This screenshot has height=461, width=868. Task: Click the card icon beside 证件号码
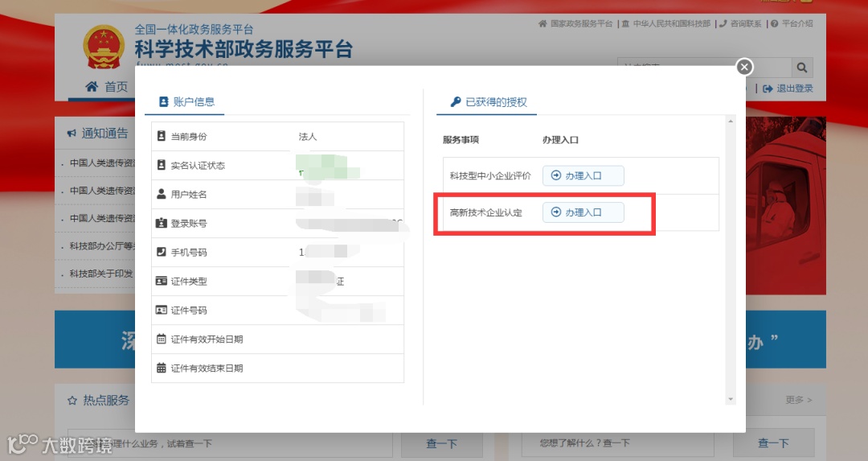pyautogui.click(x=161, y=310)
